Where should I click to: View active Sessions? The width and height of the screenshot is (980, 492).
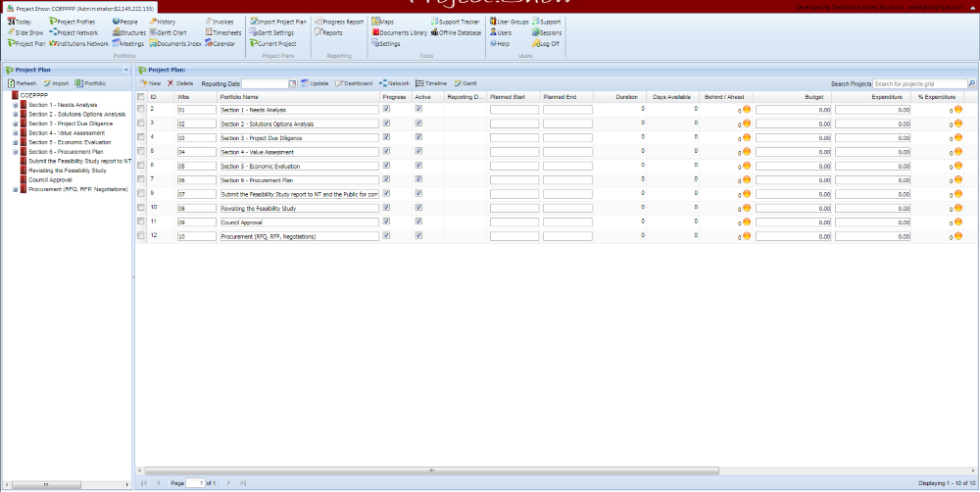[547, 32]
